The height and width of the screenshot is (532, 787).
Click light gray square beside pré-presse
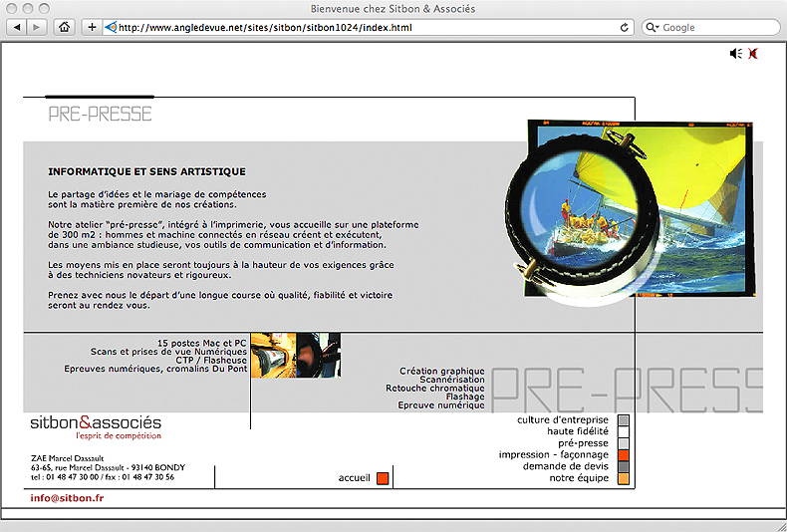coord(623,443)
